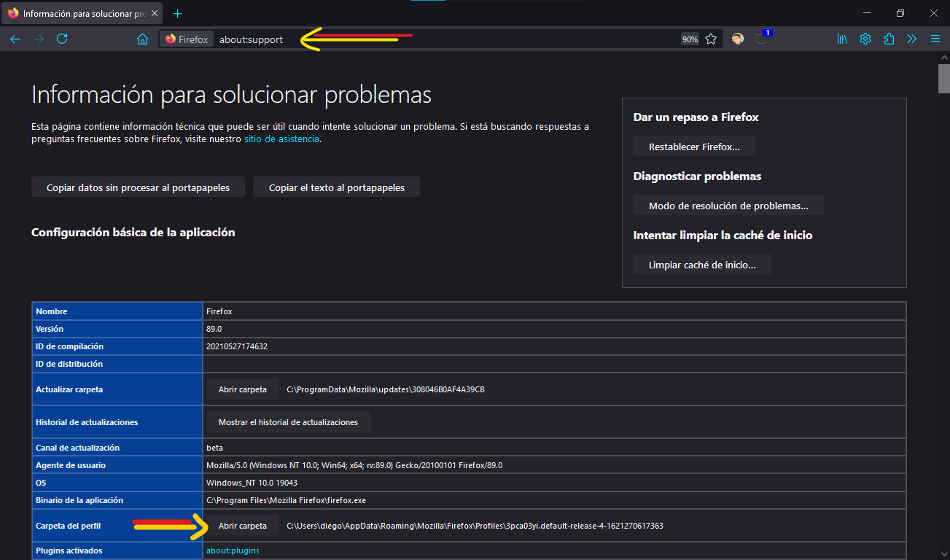The width and height of the screenshot is (950, 560).
Task: Click the Dar un repaso a Firefox heading
Action: click(696, 117)
